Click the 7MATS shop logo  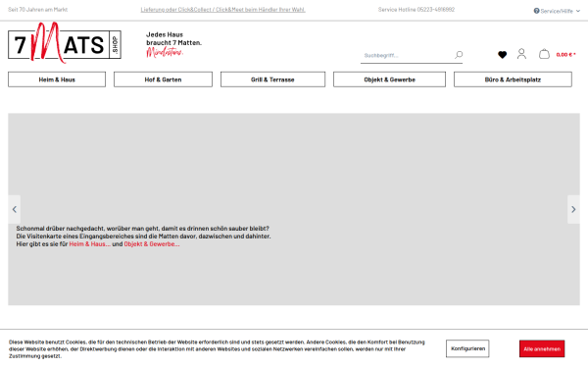(x=65, y=42)
